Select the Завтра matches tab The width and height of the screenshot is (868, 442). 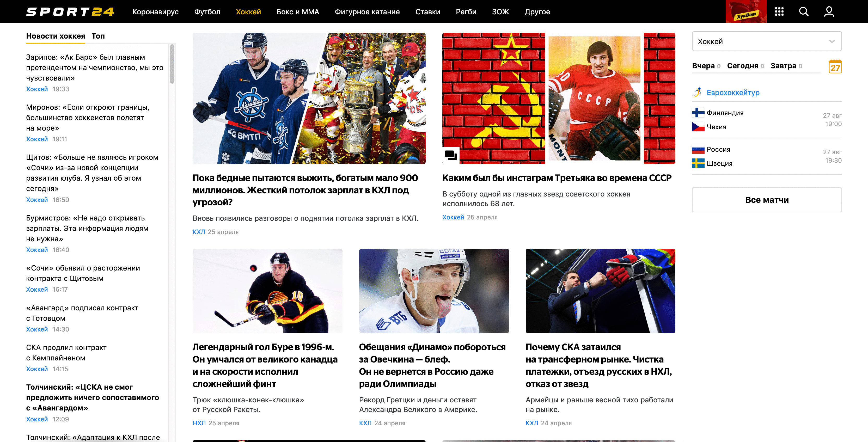(x=783, y=66)
